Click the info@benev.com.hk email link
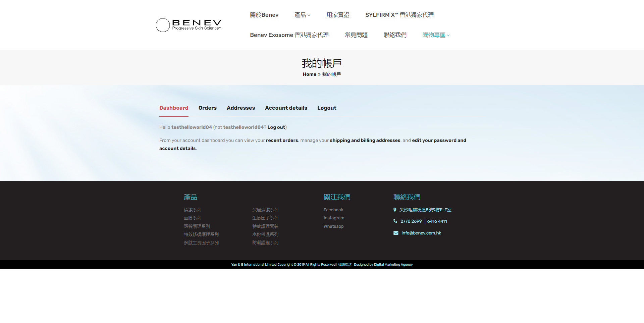 tap(421, 233)
